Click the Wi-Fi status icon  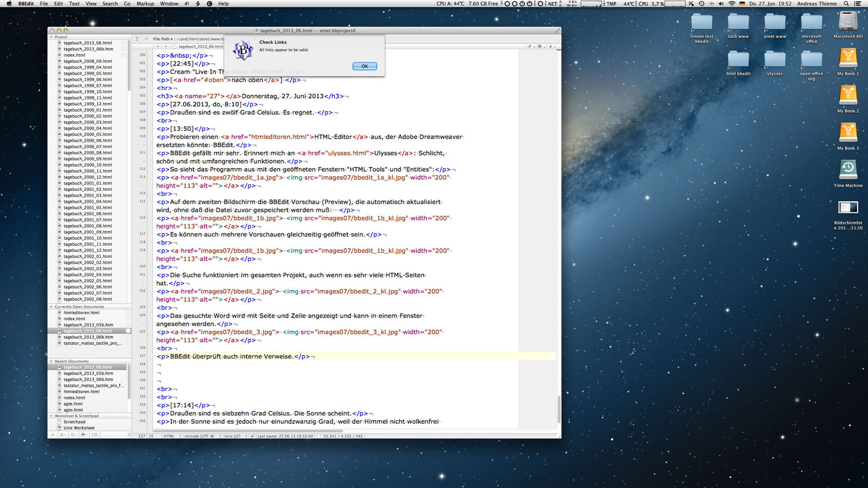tap(732, 3)
